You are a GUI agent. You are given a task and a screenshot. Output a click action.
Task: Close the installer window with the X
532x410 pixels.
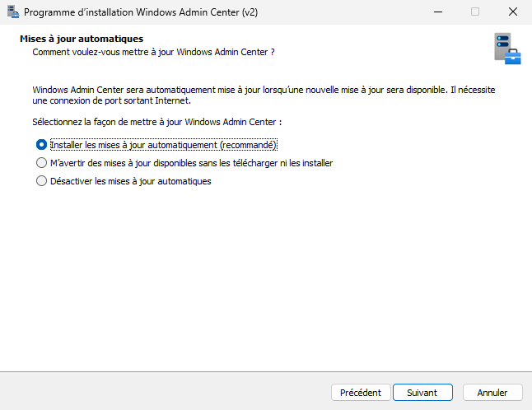pos(513,12)
